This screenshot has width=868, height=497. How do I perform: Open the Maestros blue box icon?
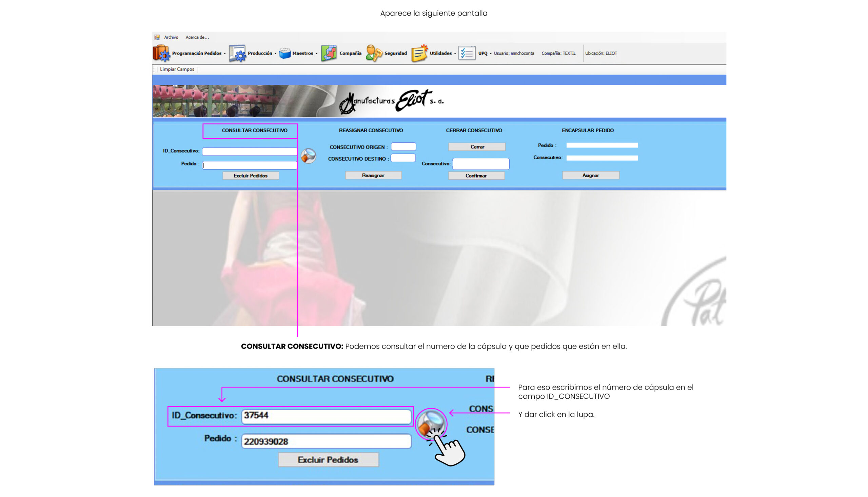point(285,53)
